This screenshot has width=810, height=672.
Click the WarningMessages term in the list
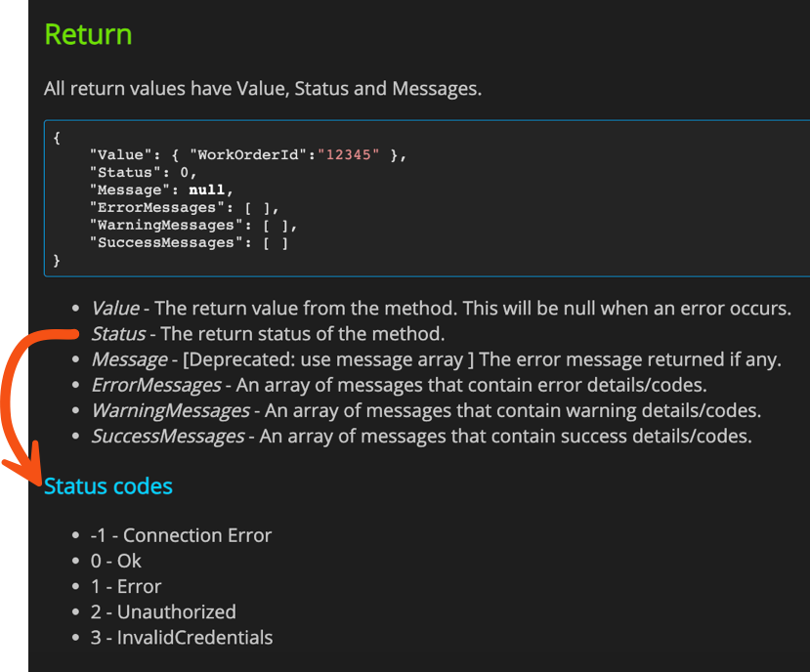pos(171,410)
